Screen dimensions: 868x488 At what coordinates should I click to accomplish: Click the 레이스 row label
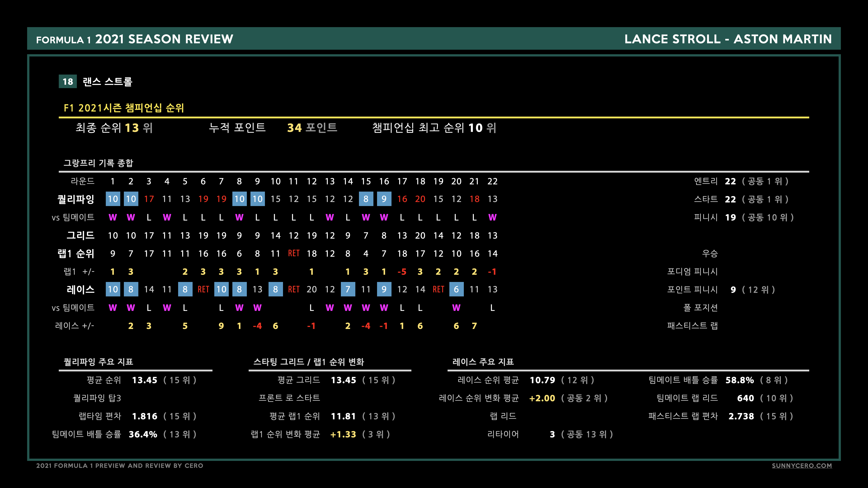coord(80,289)
